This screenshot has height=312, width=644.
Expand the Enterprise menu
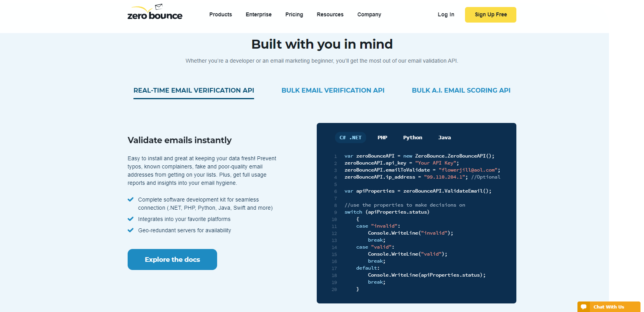[x=258, y=14]
